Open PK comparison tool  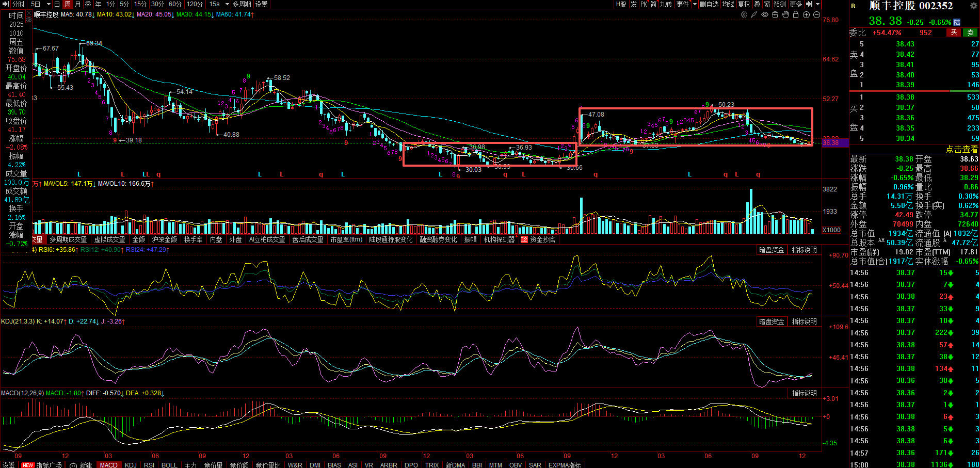tap(644, 4)
